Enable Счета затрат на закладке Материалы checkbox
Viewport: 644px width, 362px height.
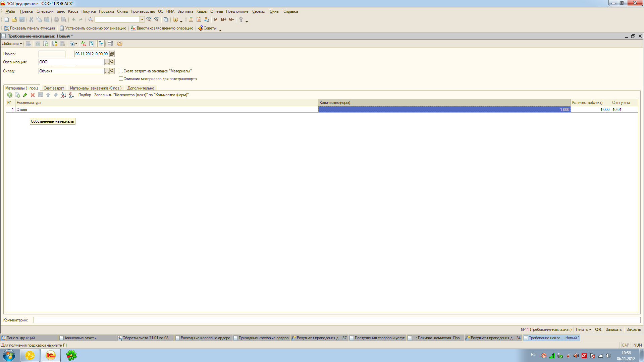click(x=121, y=71)
